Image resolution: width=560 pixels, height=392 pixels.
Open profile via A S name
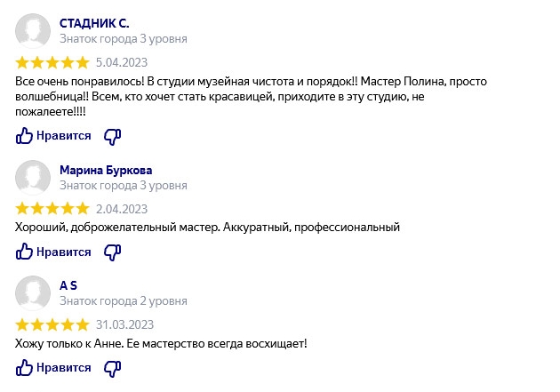(68, 285)
